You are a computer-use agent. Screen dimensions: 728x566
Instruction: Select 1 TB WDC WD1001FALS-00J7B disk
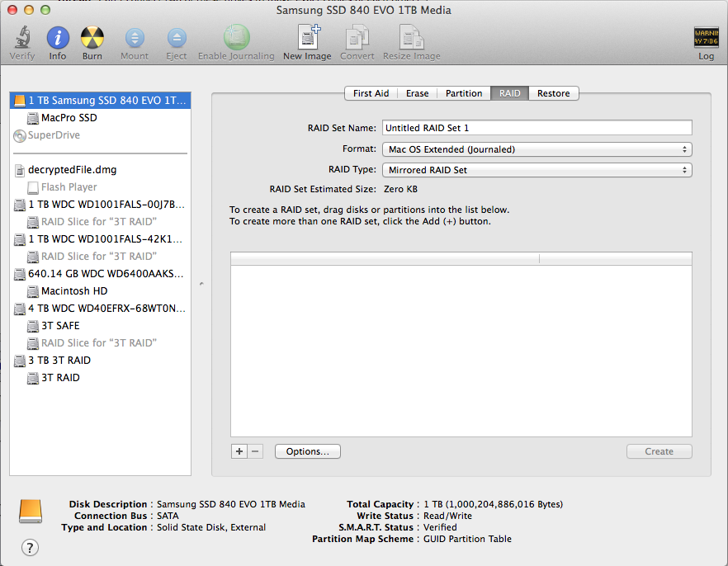coord(101,205)
